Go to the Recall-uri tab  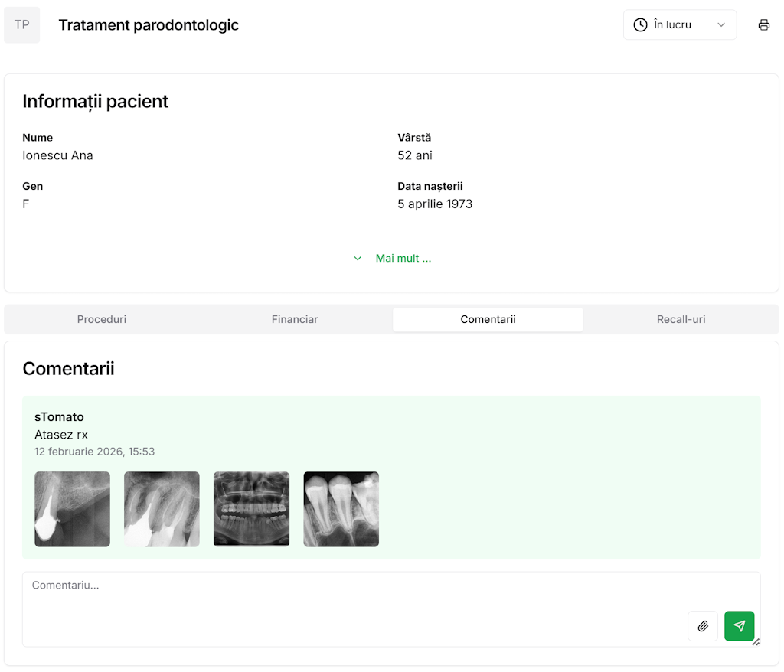coord(681,319)
